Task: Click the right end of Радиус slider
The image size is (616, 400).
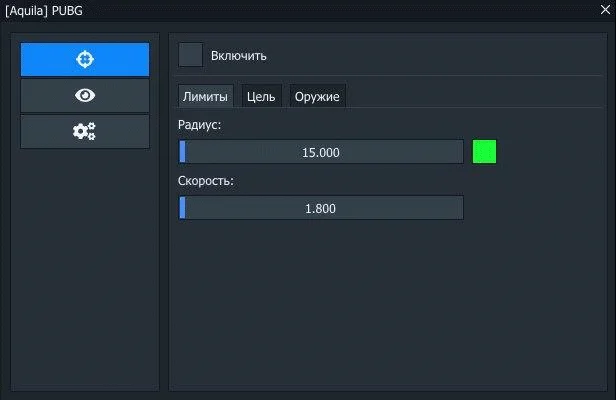Action: (x=458, y=152)
